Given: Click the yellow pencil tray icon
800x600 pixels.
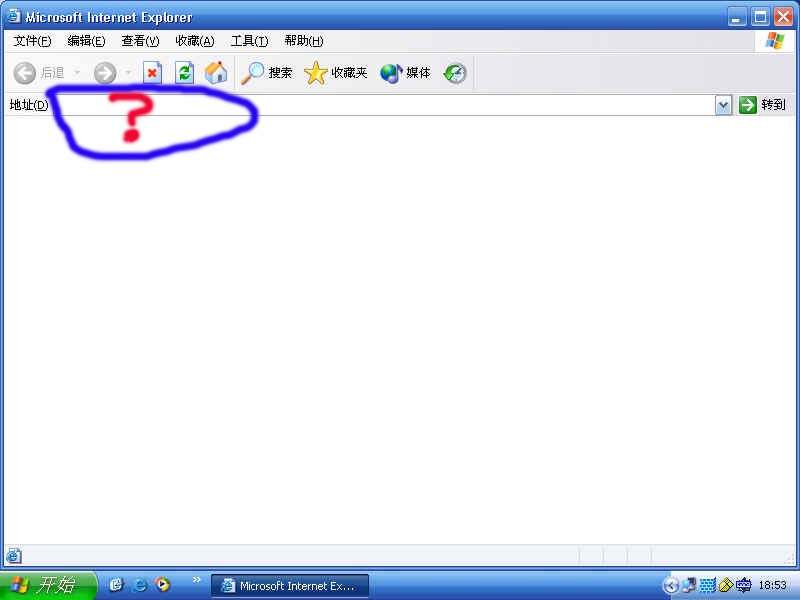Looking at the screenshot, I should 725,585.
